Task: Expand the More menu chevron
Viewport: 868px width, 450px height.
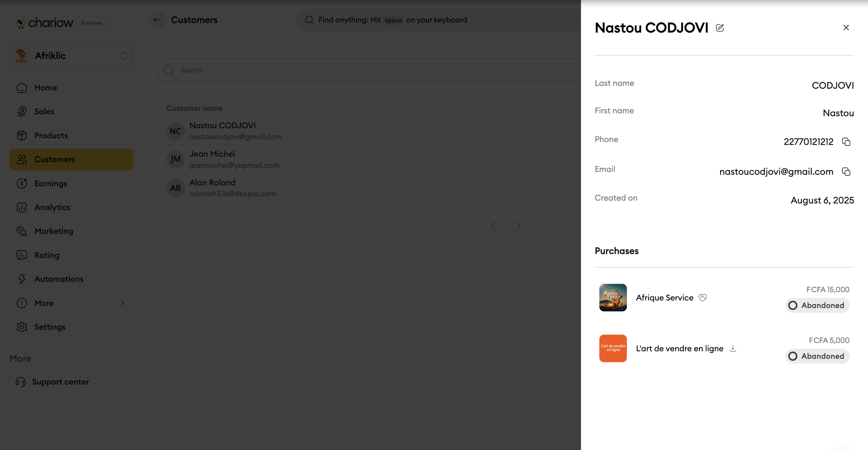Action: (123, 303)
